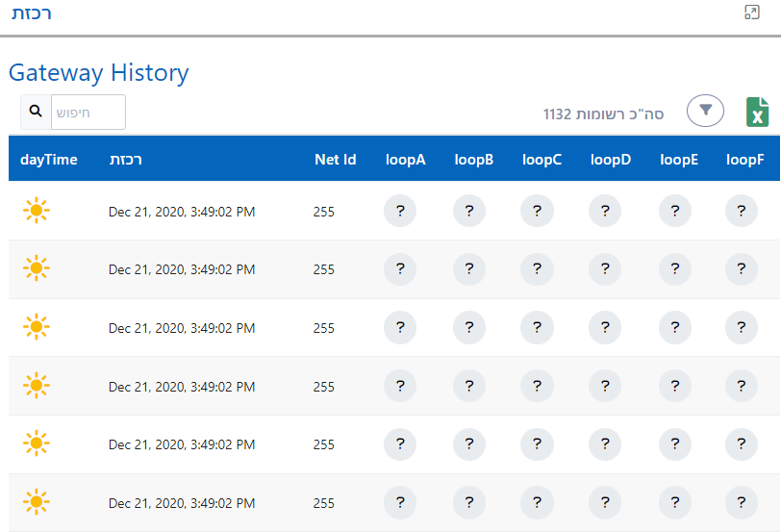Sort by רכזת column header
This screenshot has height=532, width=781.
pos(126,159)
